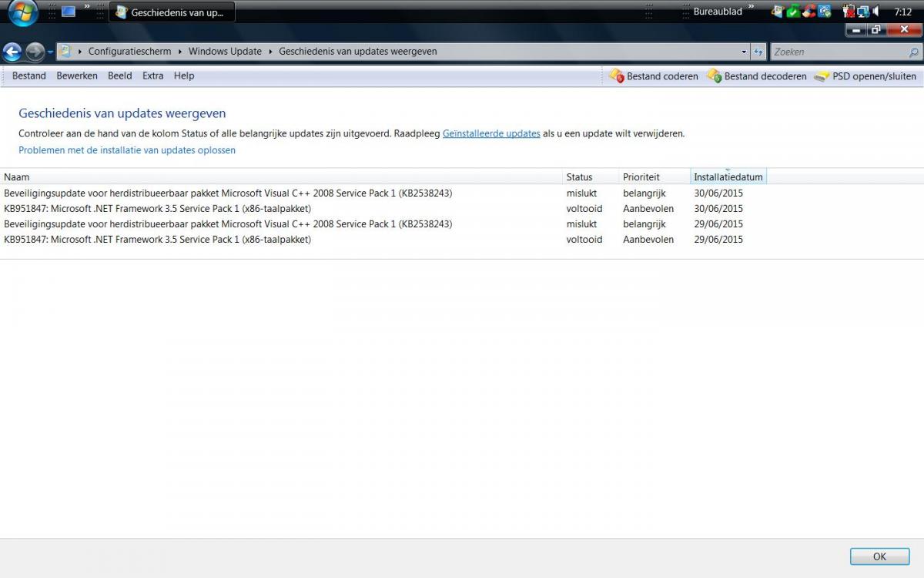The height and width of the screenshot is (578, 924).
Task: Click the green checkmark tray icon
Action: (793, 12)
